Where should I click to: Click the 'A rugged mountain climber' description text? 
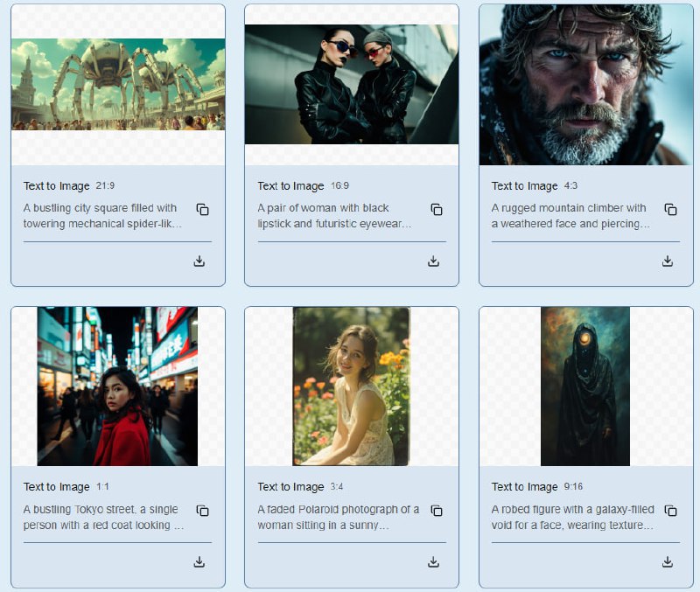[569, 216]
